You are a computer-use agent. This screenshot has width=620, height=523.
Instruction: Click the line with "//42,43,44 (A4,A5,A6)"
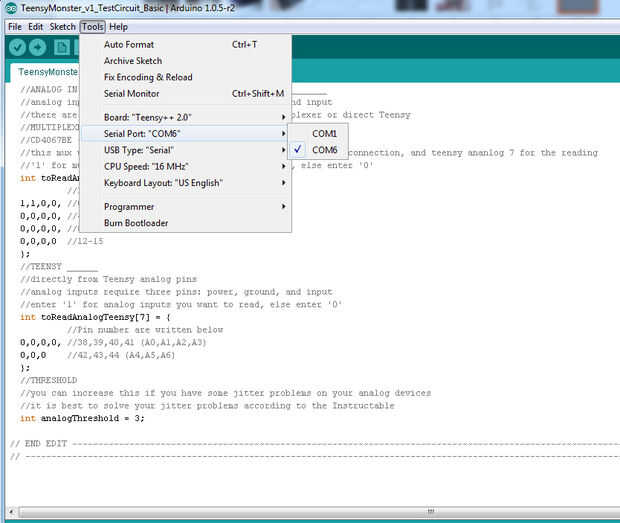pyautogui.click(x=97, y=355)
